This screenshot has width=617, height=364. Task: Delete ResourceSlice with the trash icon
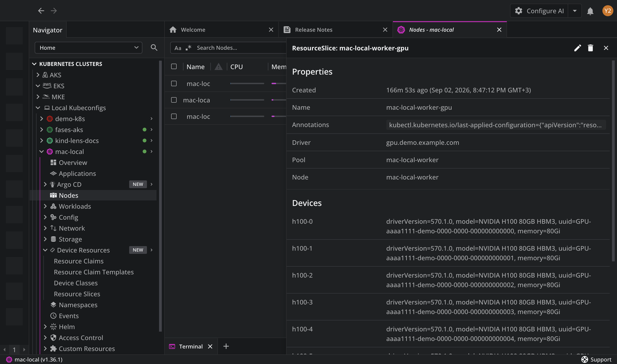tap(590, 48)
